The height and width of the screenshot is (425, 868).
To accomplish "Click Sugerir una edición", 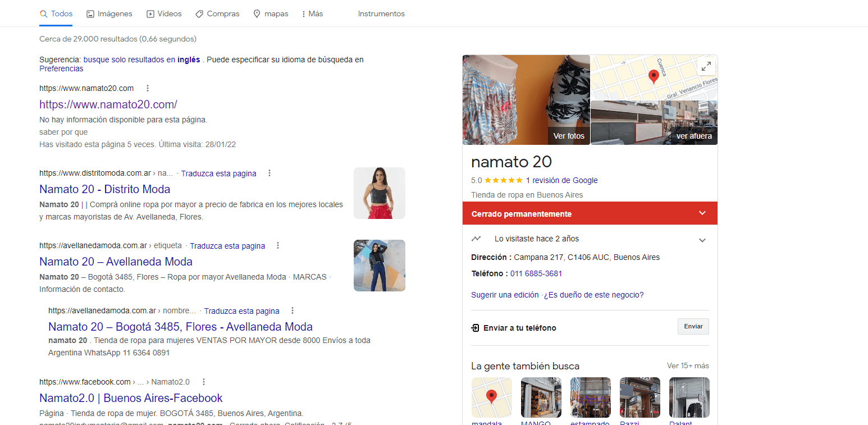I will click(x=505, y=295).
